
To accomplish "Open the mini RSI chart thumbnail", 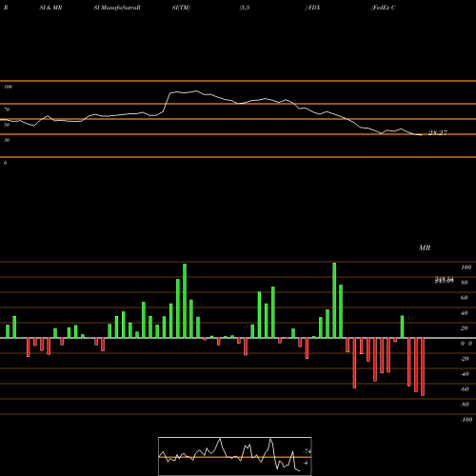I will click(x=235, y=456).
